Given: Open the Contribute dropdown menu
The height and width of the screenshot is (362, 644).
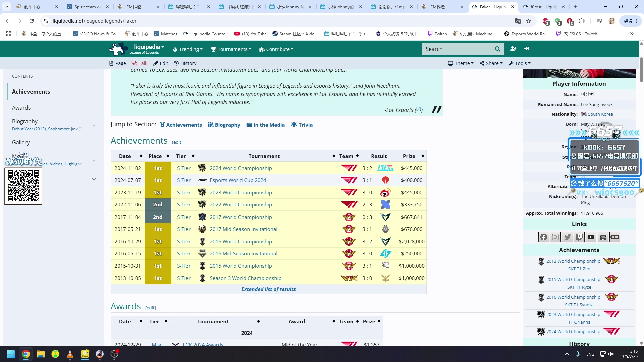Looking at the screenshot, I should click(276, 49).
